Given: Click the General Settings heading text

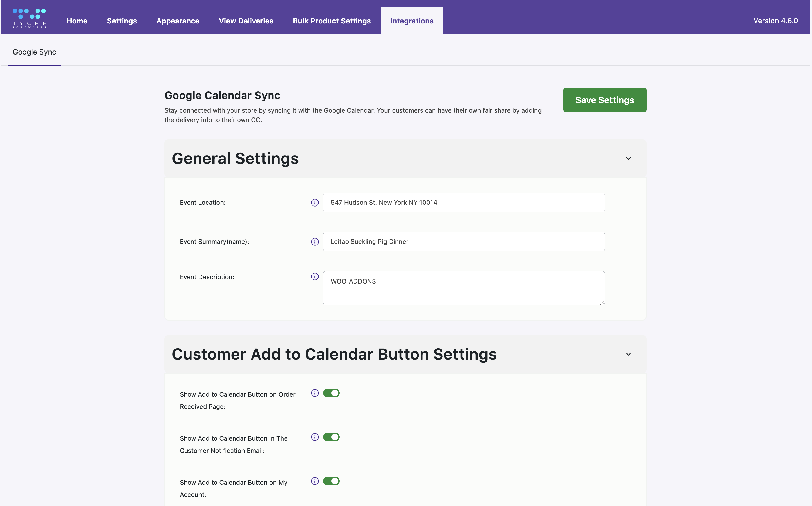Looking at the screenshot, I should (235, 158).
